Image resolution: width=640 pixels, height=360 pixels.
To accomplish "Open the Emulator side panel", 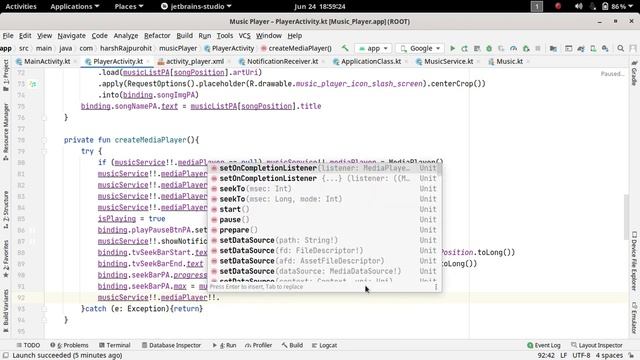I will [x=634, y=318].
